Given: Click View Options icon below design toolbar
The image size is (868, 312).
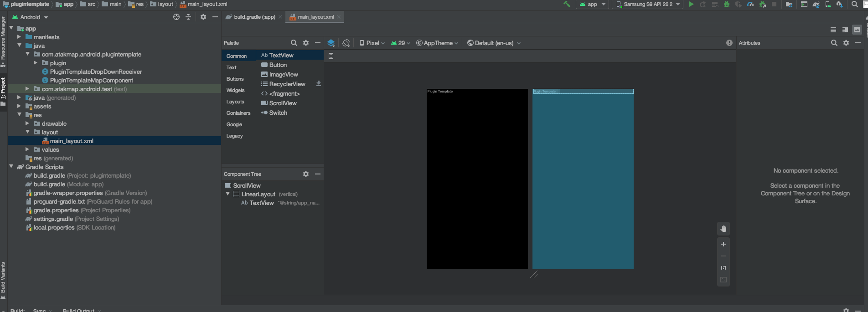Looking at the screenshot, I should click(331, 56).
